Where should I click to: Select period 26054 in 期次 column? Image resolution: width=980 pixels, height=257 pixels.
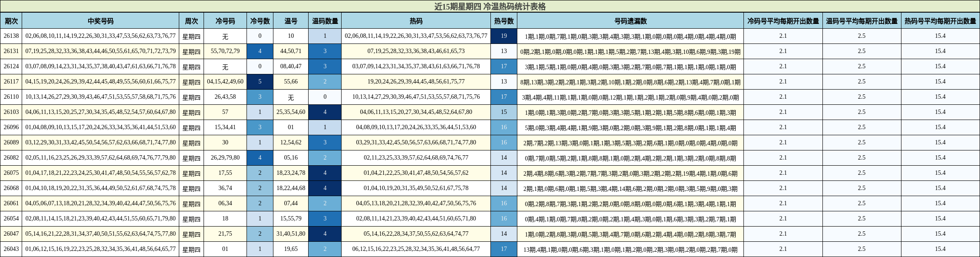point(11,219)
